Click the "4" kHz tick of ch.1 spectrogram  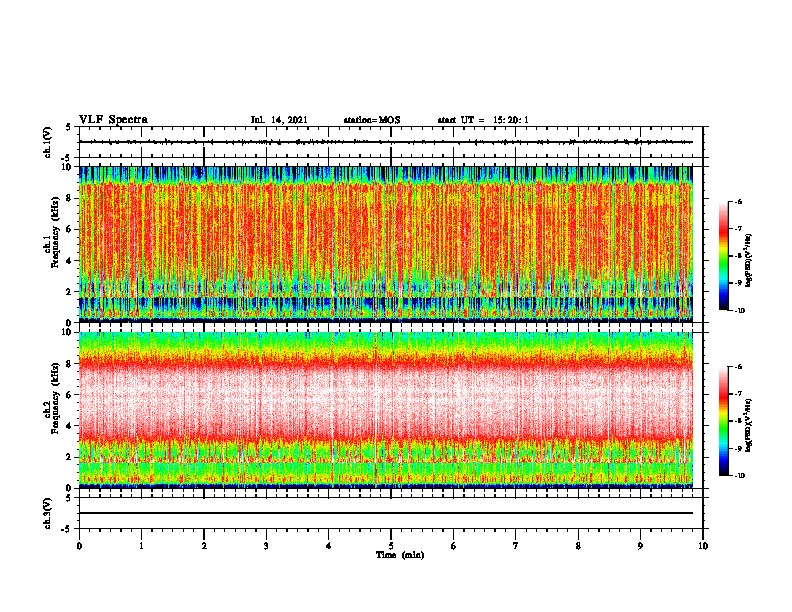pos(70,261)
